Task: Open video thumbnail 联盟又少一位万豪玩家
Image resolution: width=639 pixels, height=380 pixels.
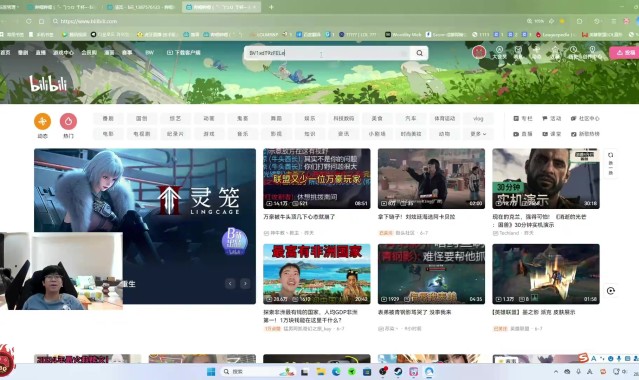Action: 317,179
